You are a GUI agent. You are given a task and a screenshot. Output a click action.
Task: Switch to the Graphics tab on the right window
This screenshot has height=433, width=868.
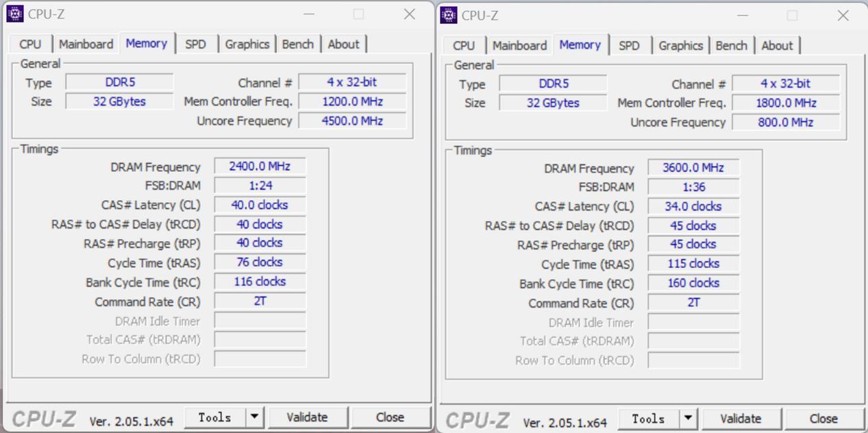coord(680,45)
